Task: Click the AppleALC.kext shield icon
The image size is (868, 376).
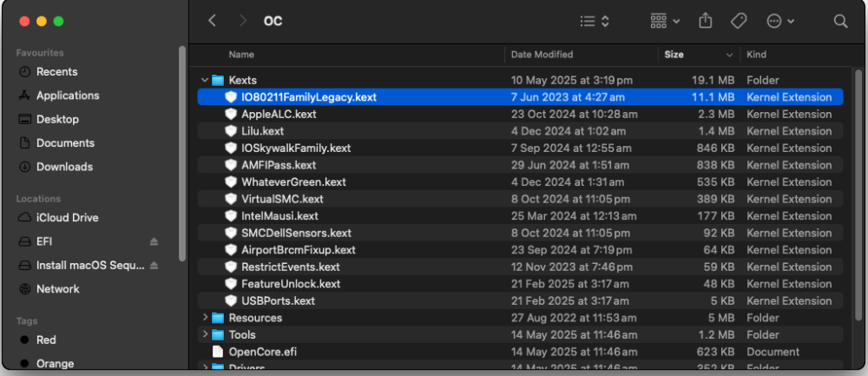Action: (x=231, y=115)
